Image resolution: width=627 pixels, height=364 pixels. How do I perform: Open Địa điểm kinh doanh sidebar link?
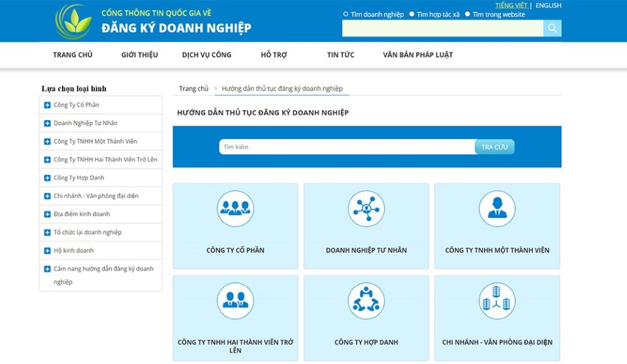point(82,214)
